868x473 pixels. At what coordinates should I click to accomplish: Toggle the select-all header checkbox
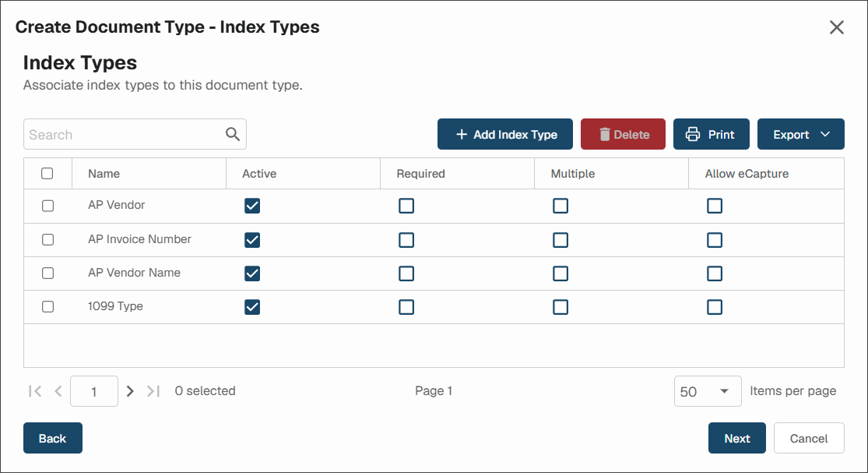(47, 173)
